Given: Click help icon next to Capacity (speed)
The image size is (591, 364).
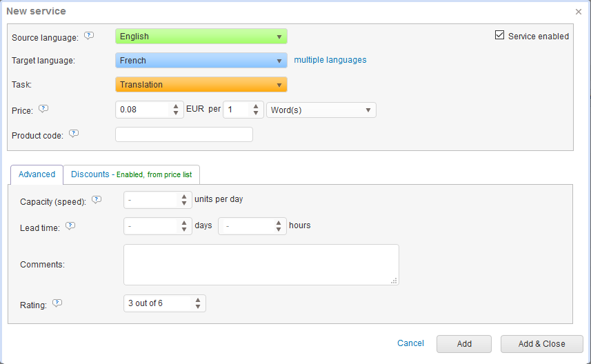Looking at the screenshot, I should [97, 200].
